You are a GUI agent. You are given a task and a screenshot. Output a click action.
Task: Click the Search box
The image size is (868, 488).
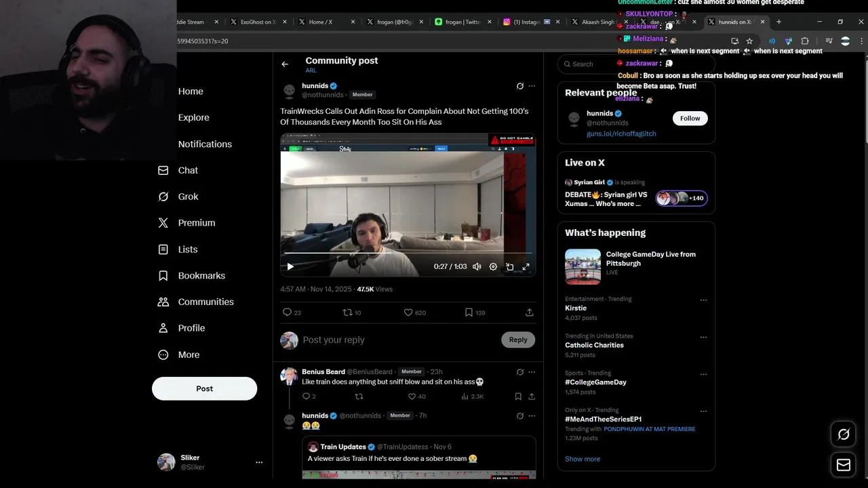point(636,64)
